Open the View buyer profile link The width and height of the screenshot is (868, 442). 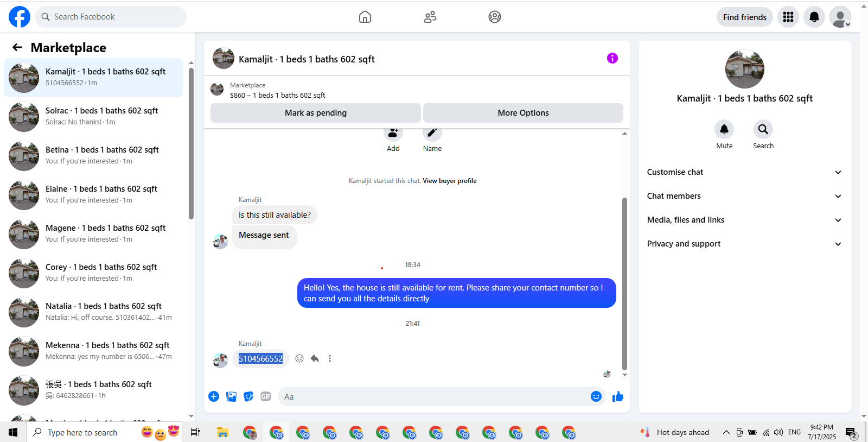tap(450, 181)
